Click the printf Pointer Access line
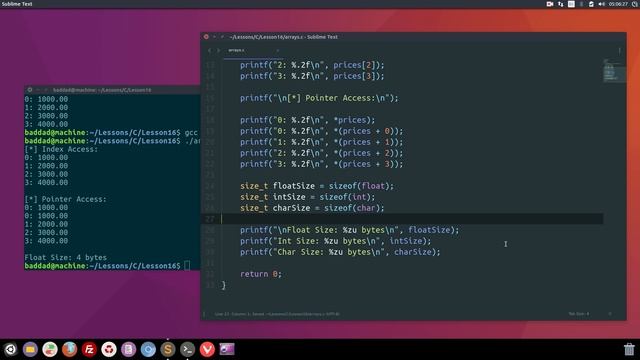Image resolution: width=640 pixels, height=360 pixels. 319,98
